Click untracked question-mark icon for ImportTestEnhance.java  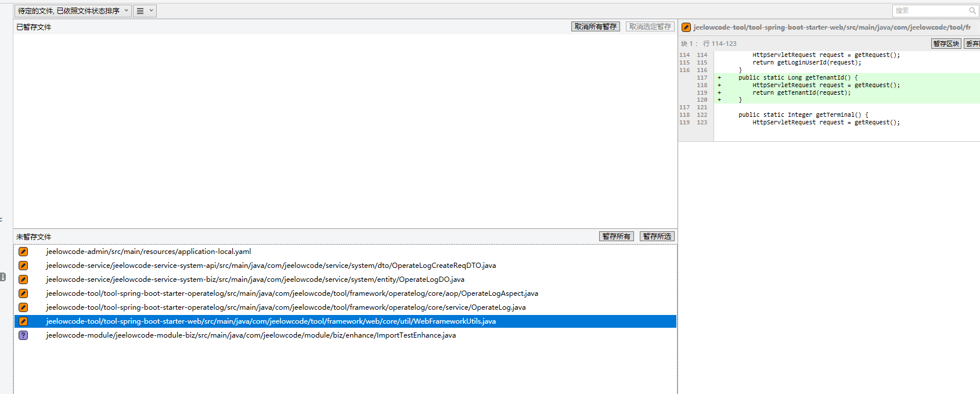pos(23,335)
